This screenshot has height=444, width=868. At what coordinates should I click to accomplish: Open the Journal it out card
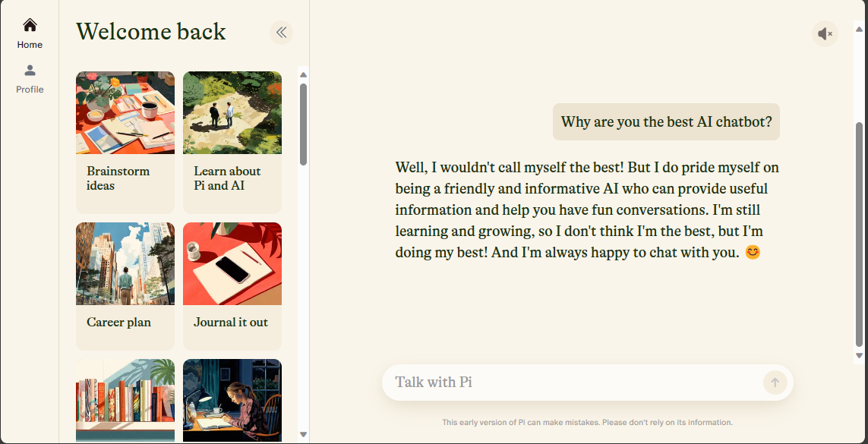click(x=232, y=286)
